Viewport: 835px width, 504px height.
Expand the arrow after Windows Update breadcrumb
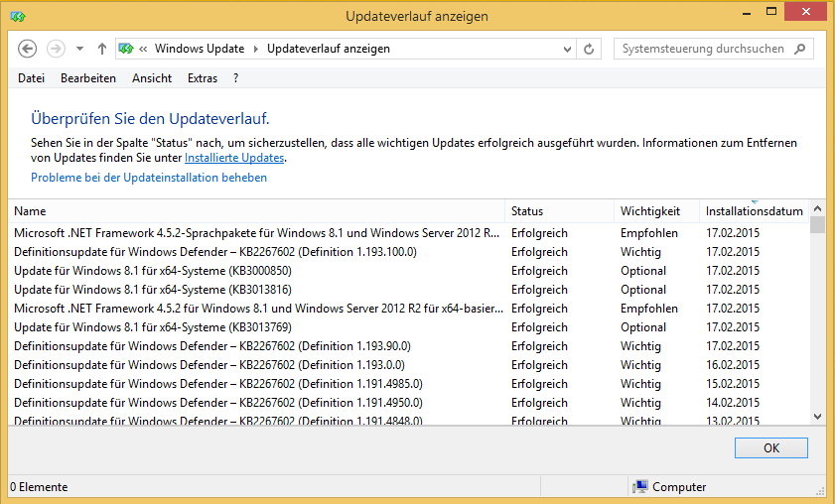[255, 49]
